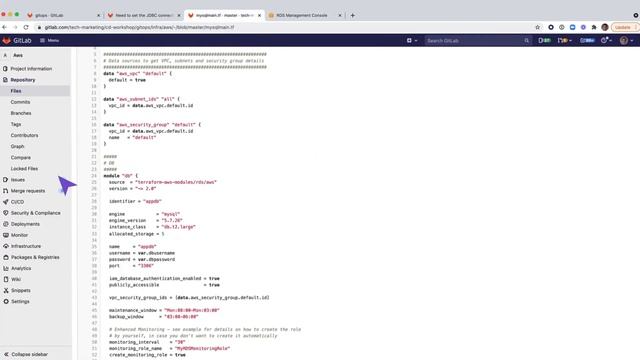This screenshot has height=360, width=640.
Task: Open Chrome profile avatar
Action: point(605,27)
